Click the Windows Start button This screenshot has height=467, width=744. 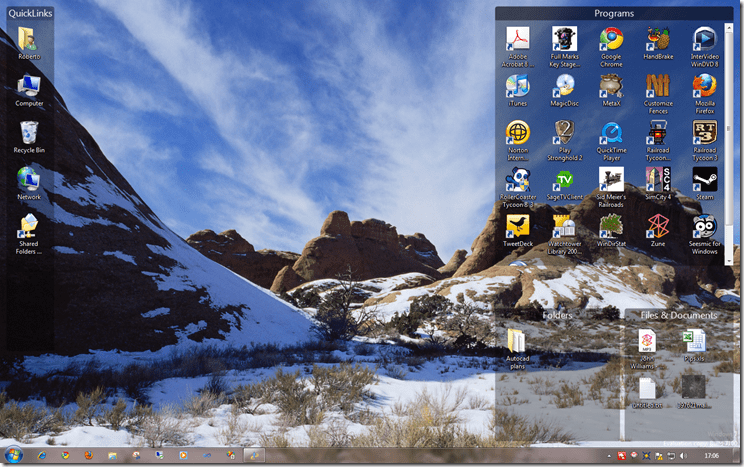click(14, 455)
